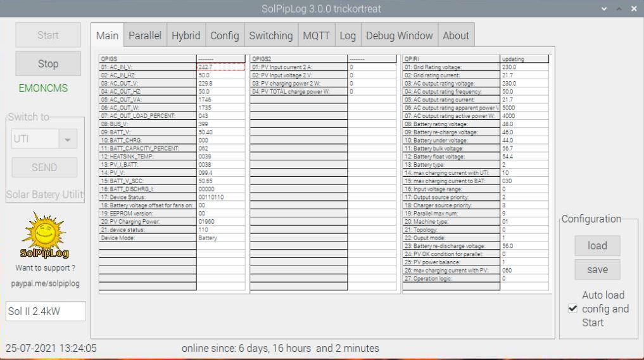Select 12: Battery float voltage label
This screenshot has height=360, width=644.
pos(451,157)
